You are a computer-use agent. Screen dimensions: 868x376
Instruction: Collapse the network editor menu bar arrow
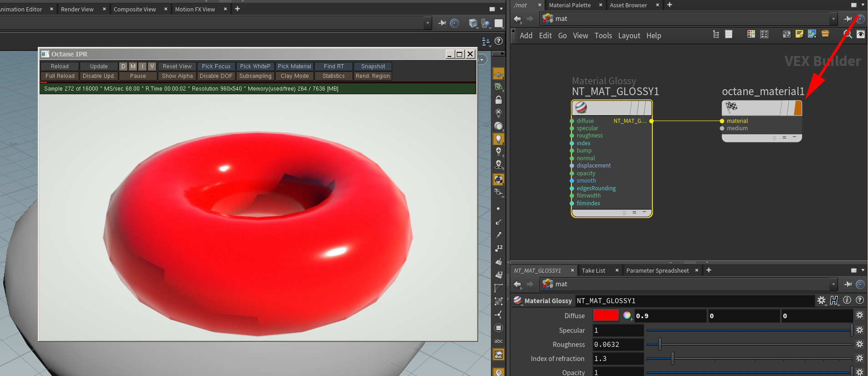coord(514,35)
